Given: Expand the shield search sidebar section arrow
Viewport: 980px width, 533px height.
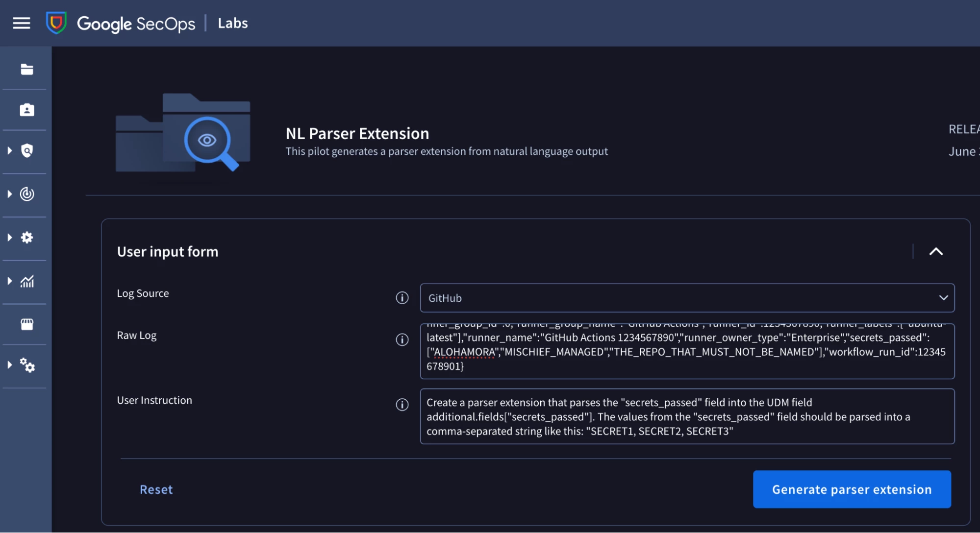Looking at the screenshot, I should [x=9, y=151].
